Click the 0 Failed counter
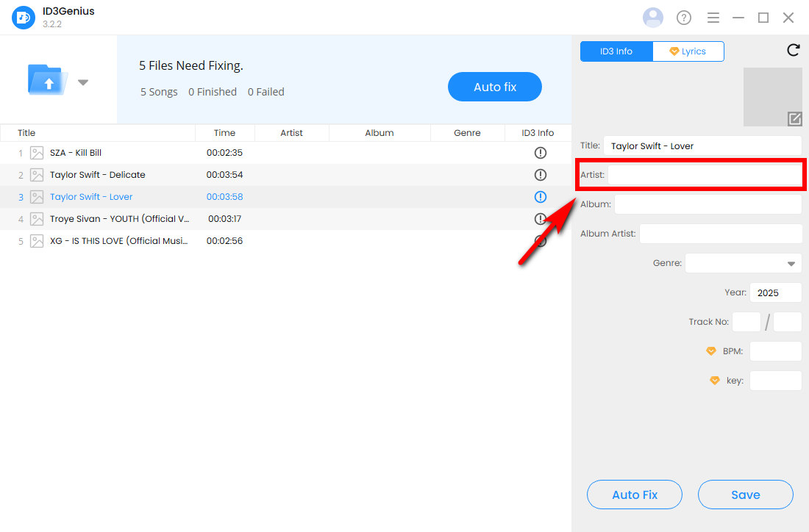809x532 pixels. 266,92
